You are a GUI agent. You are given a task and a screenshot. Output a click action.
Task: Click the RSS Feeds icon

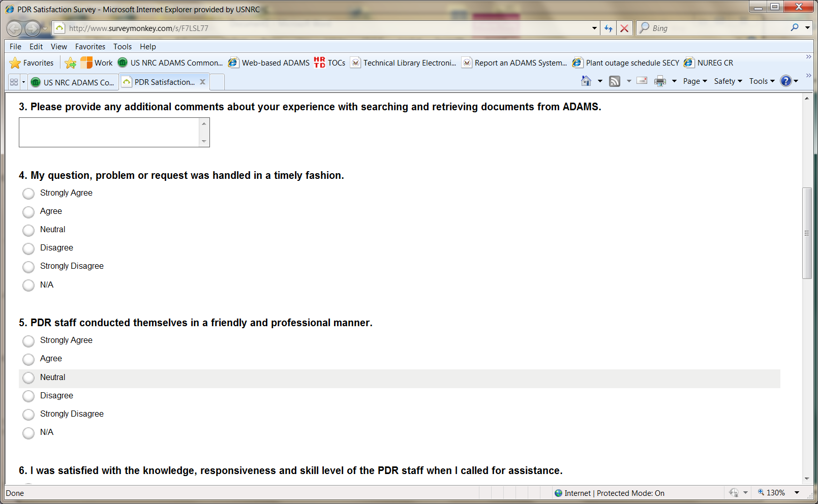click(x=615, y=81)
